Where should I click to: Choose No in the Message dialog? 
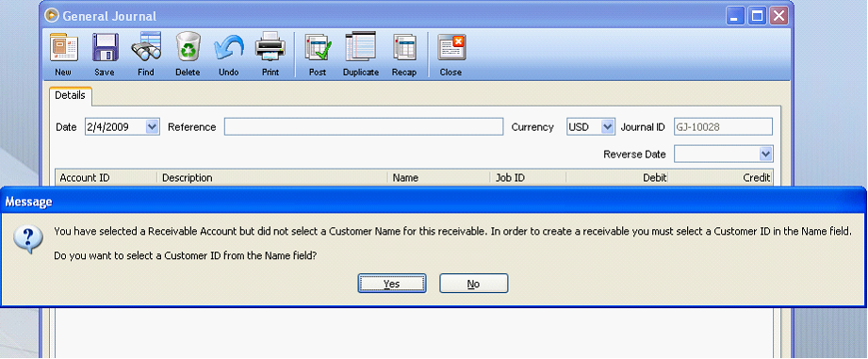coord(473,284)
